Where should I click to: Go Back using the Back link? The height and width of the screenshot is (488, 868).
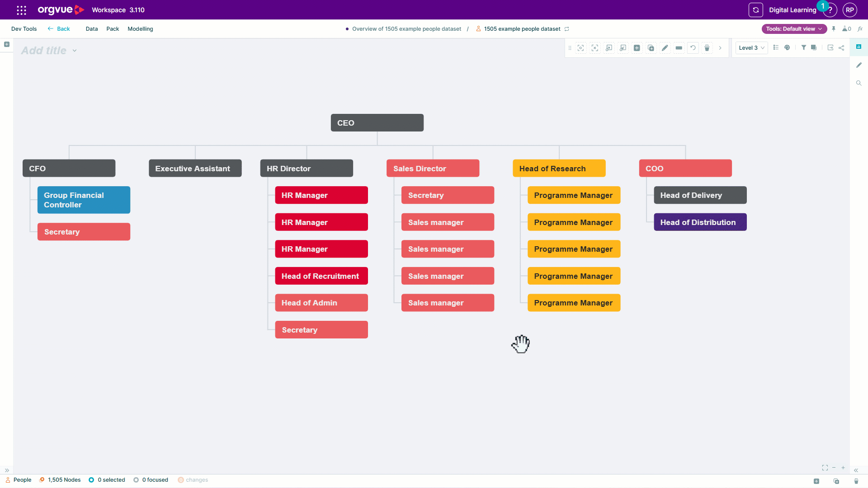click(x=59, y=29)
